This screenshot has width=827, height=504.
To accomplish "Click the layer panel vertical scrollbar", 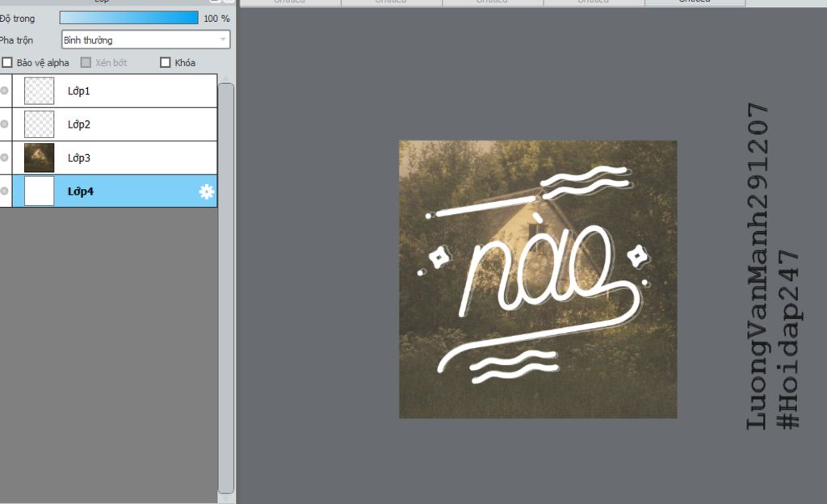I will 226,288.
